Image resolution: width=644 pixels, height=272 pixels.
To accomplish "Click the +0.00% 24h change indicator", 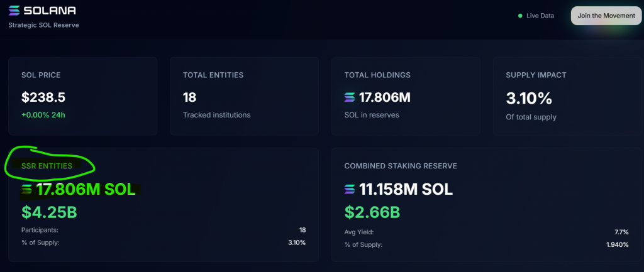I will tap(43, 114).
